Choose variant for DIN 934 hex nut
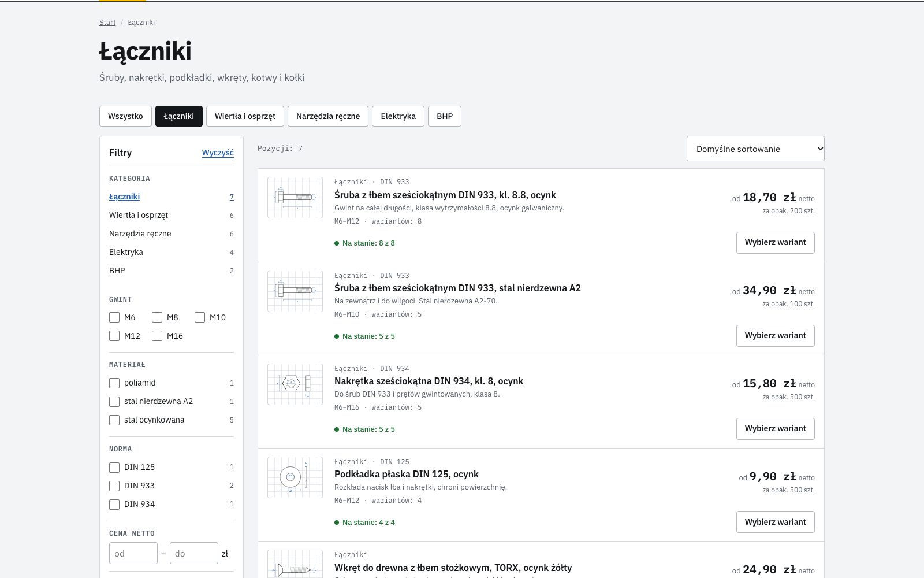This screenshot has width=924, height=578. click(775, 429)
